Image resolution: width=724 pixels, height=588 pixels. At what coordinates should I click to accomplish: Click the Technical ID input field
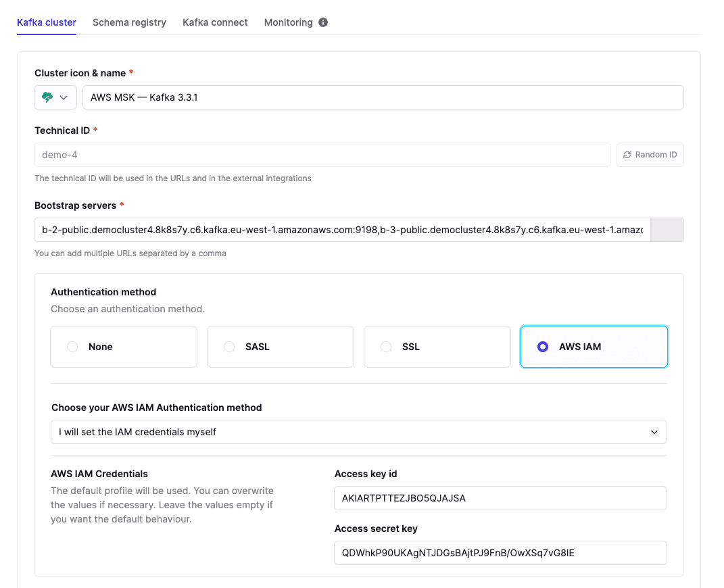322,155
